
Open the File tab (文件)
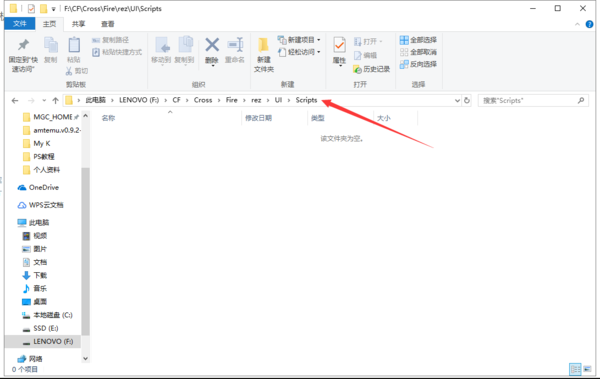click(x=20, y=24)
